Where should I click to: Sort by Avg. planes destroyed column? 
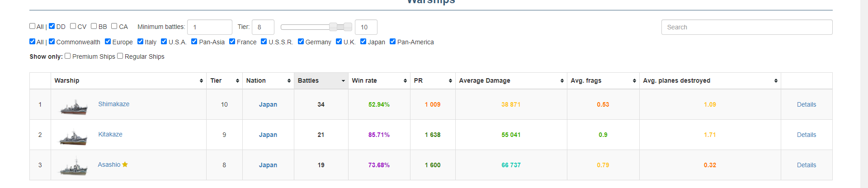(x=710, y=80)
